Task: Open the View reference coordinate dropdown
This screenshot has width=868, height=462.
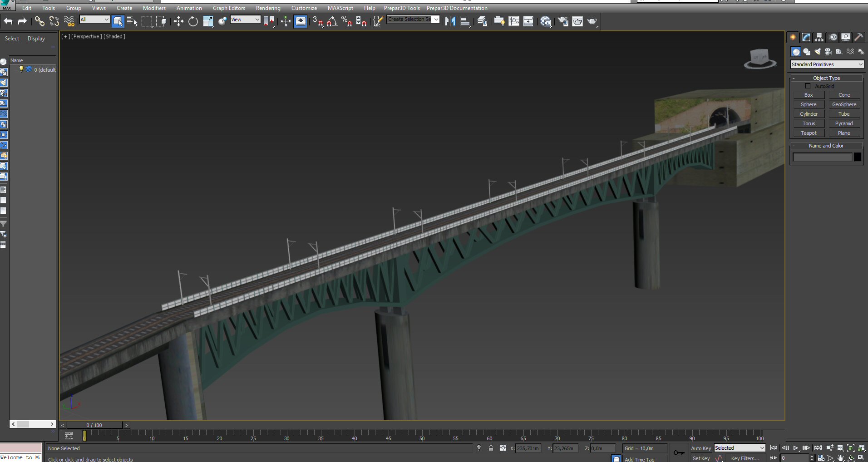Action: pos(245,20)
